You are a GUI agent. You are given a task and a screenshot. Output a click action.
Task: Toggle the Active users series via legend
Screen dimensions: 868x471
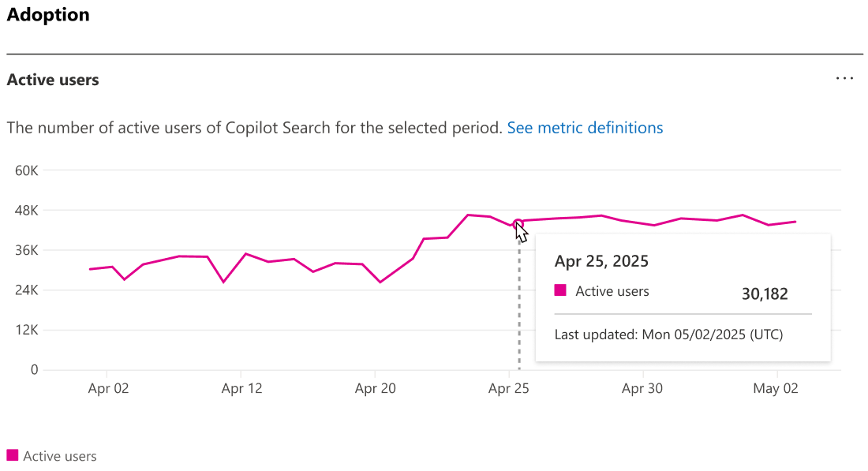pos(51,456)
